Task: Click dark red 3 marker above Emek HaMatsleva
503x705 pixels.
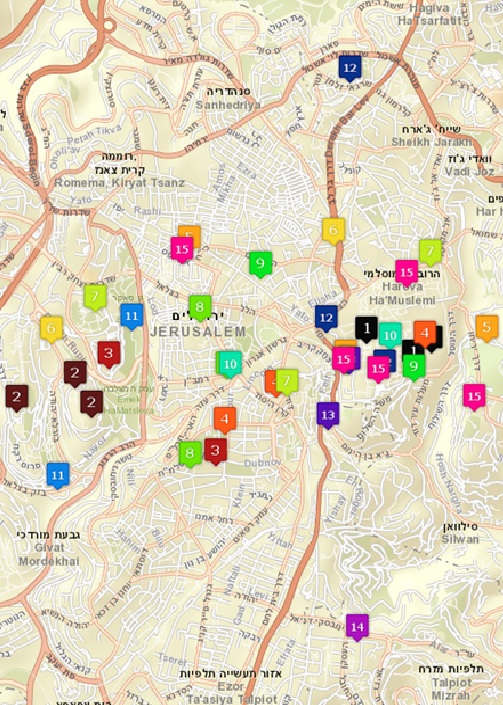Action: pyautogui.click(x=109, y=353)
